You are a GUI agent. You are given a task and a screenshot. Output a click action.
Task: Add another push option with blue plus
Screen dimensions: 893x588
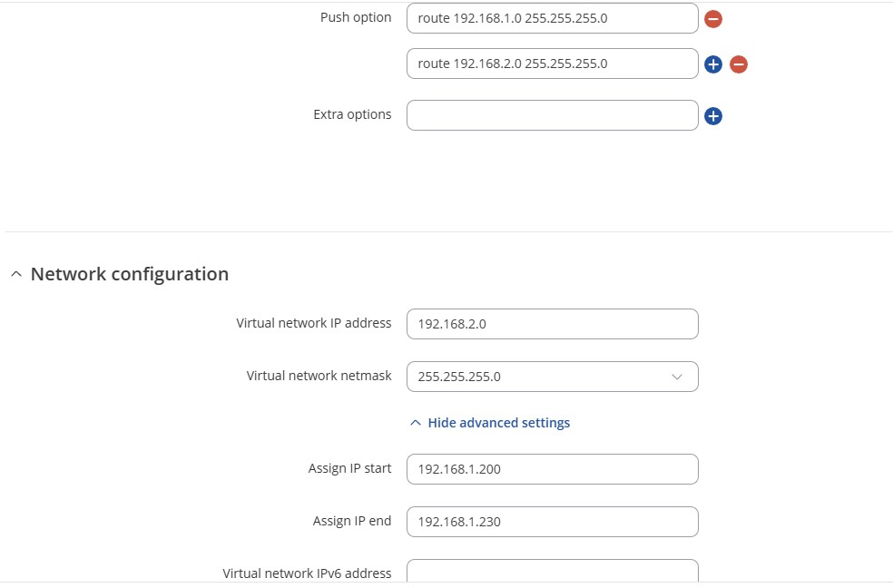pyautogui.click(x=713, y=64)
